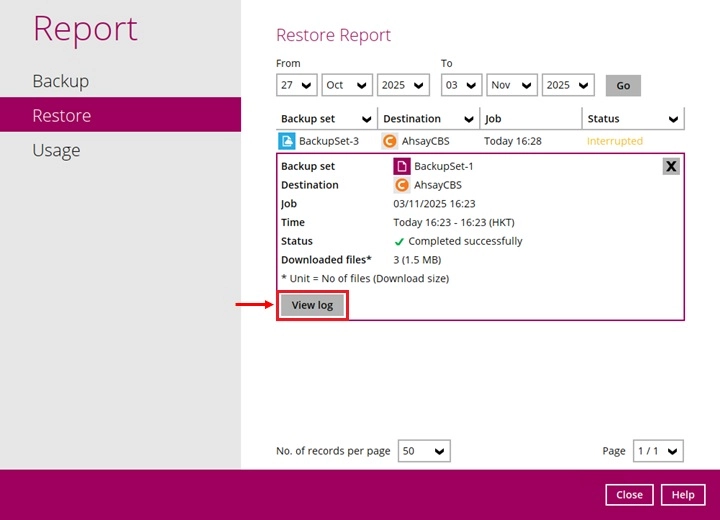
Task: Open the From year dropdown showing 2025
Action: tap(403, 85)
